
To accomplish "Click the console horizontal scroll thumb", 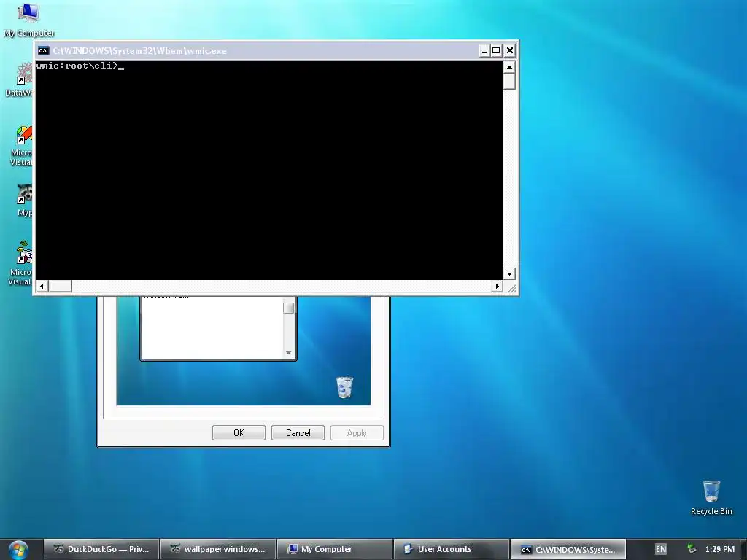I will (60, 286).
